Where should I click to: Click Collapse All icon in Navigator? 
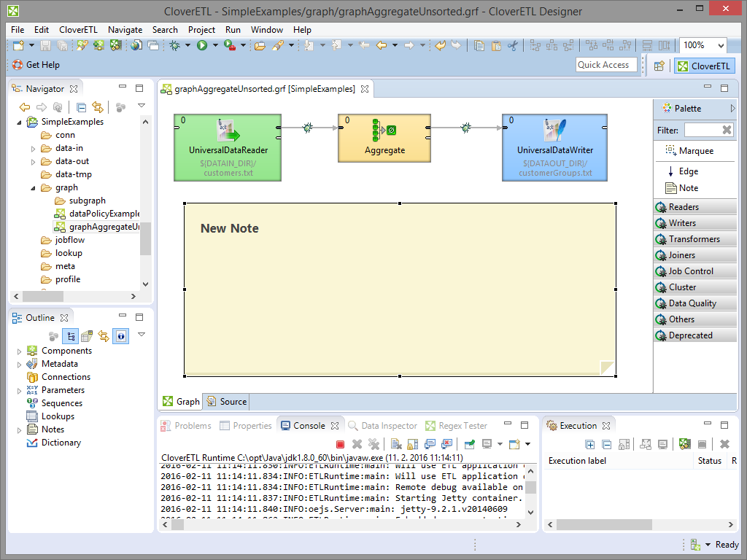click(x=82, y=107)
